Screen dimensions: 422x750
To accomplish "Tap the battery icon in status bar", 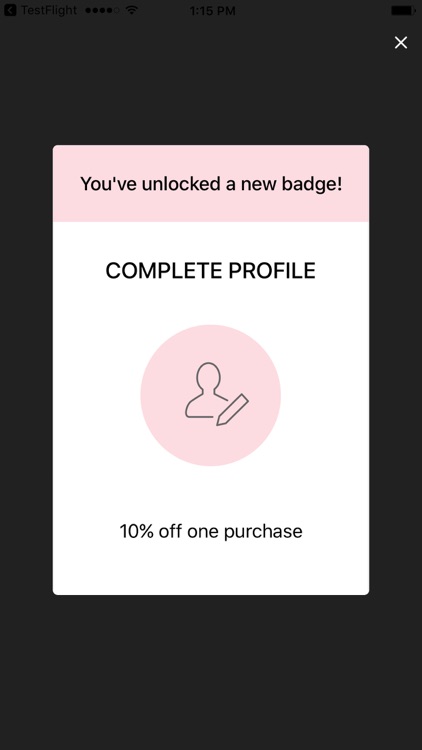I will (403, 10).
